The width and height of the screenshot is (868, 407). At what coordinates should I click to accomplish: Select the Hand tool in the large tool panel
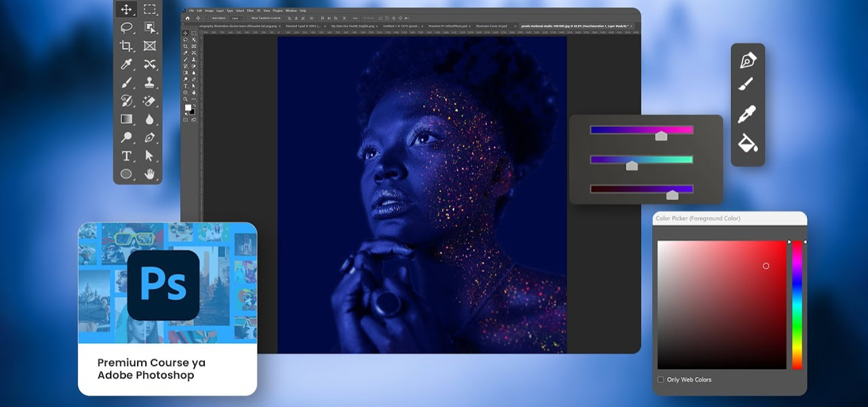pos(149,174)
